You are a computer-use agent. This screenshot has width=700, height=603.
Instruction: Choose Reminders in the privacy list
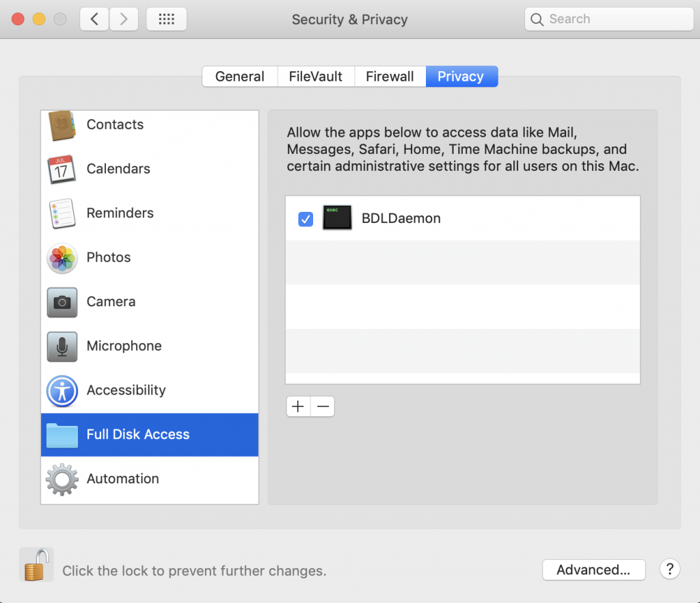pyautogui.click(x=150, y=213)
